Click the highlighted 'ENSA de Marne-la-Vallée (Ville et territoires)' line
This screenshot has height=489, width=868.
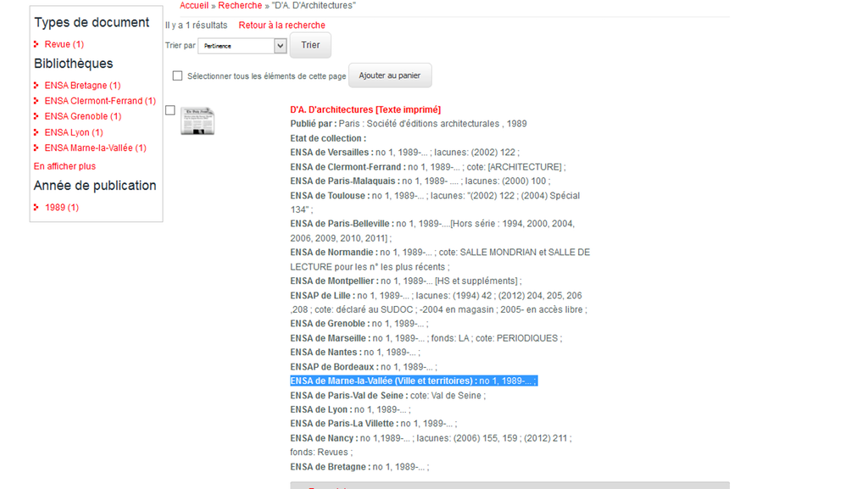(414, 381)
